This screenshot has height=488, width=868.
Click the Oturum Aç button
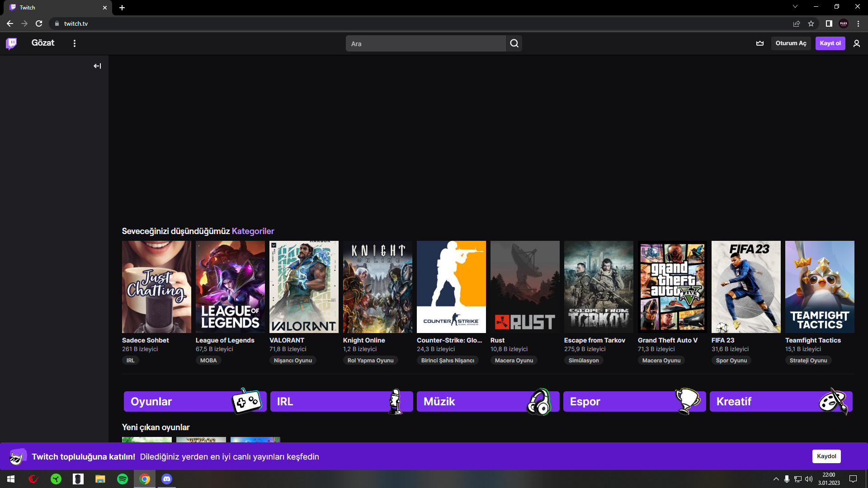coord(791,43)
